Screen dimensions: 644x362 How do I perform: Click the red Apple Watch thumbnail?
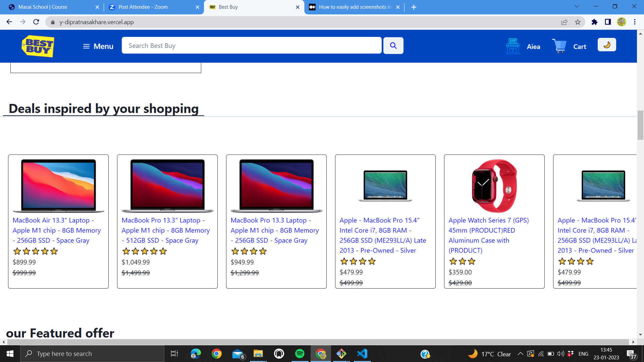494,186
